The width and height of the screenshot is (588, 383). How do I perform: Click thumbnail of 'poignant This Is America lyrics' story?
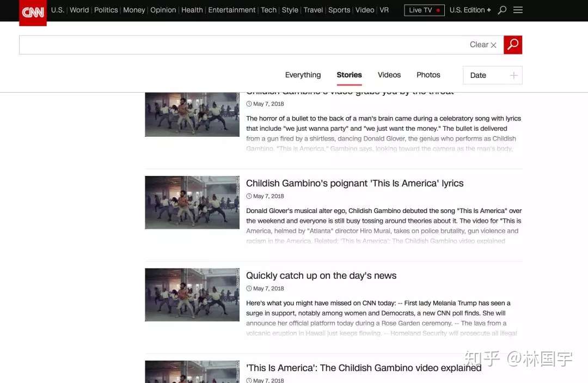pos(192,203)
